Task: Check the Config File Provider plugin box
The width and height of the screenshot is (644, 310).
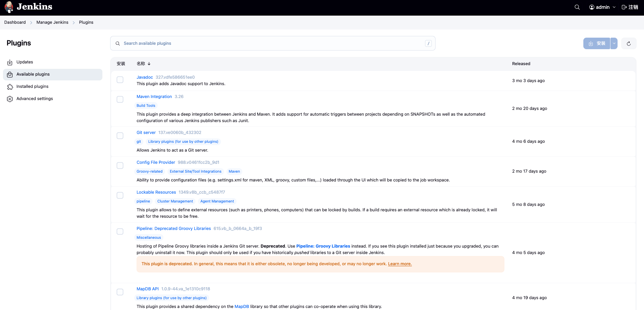Action: 120,166
